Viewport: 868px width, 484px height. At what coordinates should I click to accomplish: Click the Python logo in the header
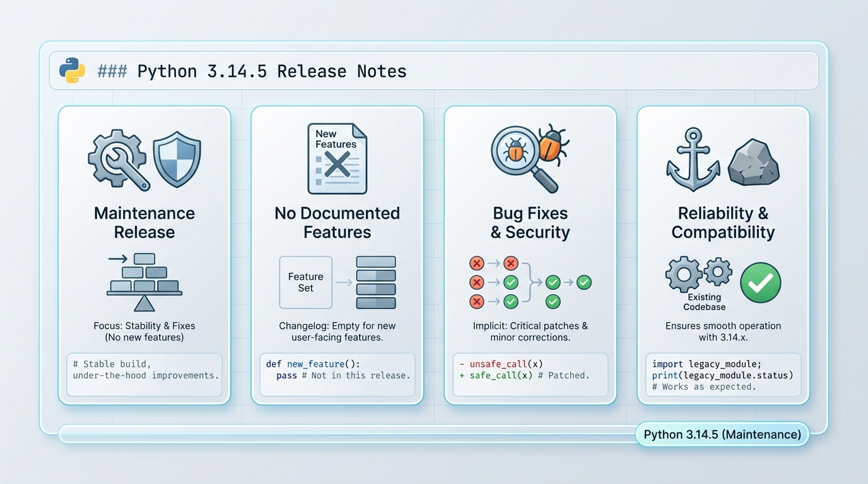(72, 71)
